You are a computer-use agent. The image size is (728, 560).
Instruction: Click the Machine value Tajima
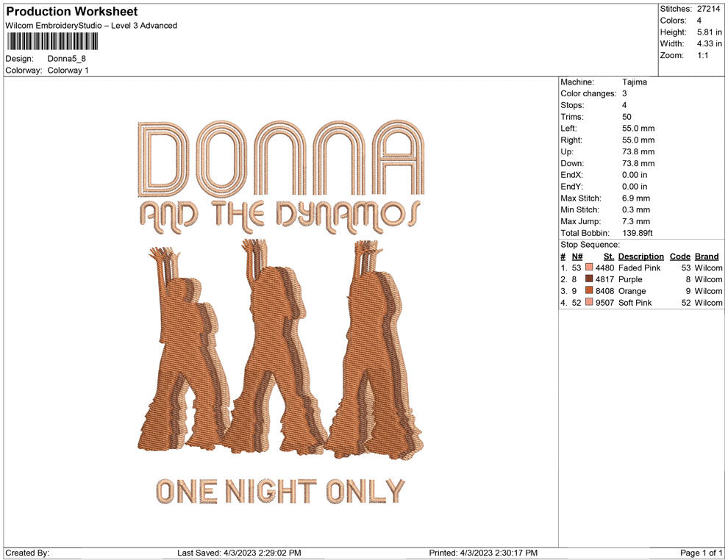pos(634,82)
